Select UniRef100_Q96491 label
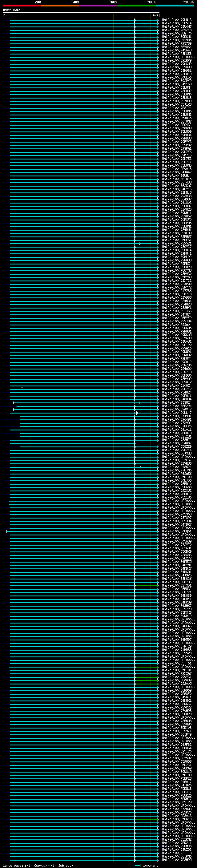Viewport: 197px width, 868px height. click(x=177, y=419)
